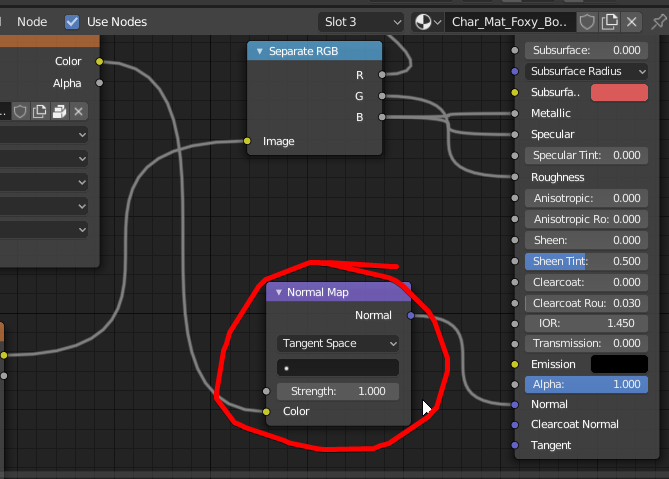This screenshot has height=479, width=669.
Task: Click the Tangent input socket
Action: pos(515,445)
